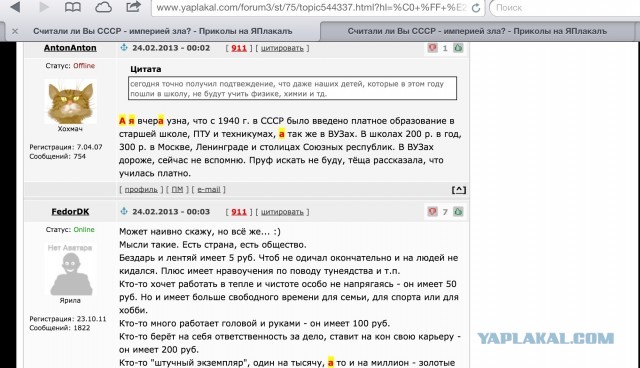Image resolution: width=640 pixels, height=368 pixels.
Task: Click anchor icon on AntonAnton's post
Action: pos(124,48)
